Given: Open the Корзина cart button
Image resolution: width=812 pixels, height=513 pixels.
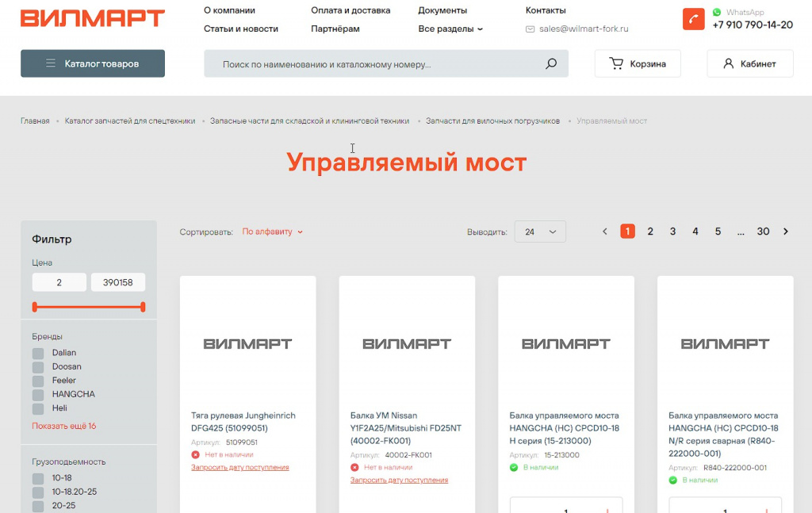Looking at the screenshot, I should tap(638, 63).
